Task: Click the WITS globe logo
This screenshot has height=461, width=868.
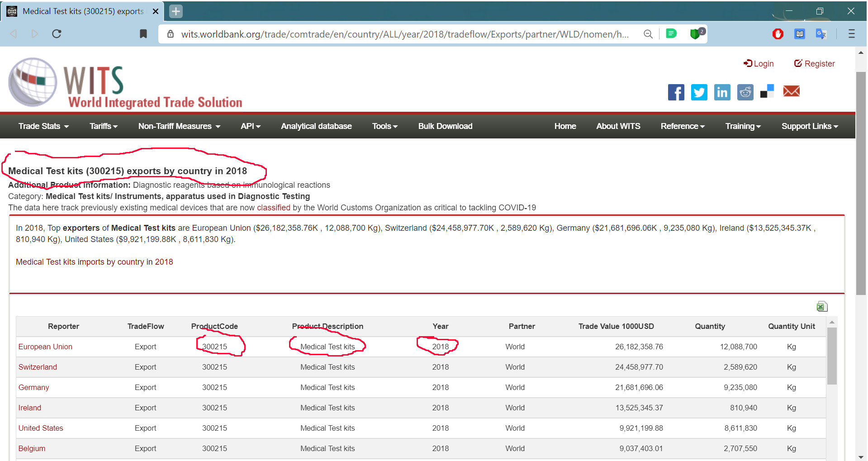Action: tap(32, 82)
